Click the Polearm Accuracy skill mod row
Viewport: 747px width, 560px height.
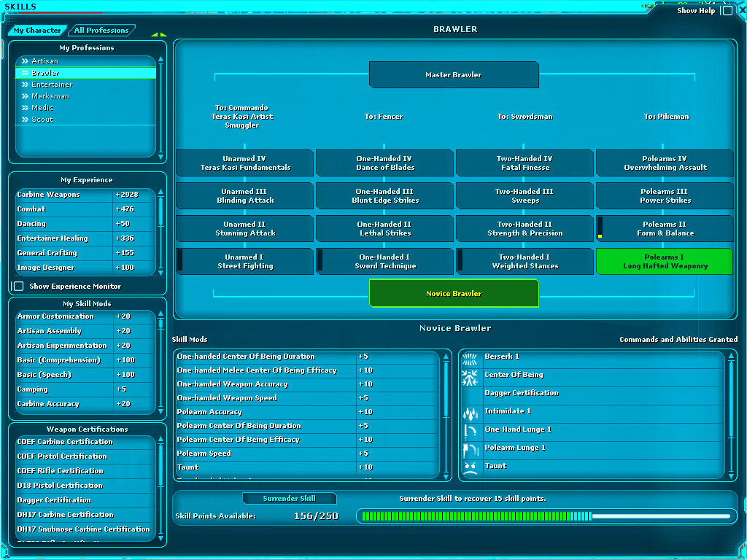coord(307,412)
